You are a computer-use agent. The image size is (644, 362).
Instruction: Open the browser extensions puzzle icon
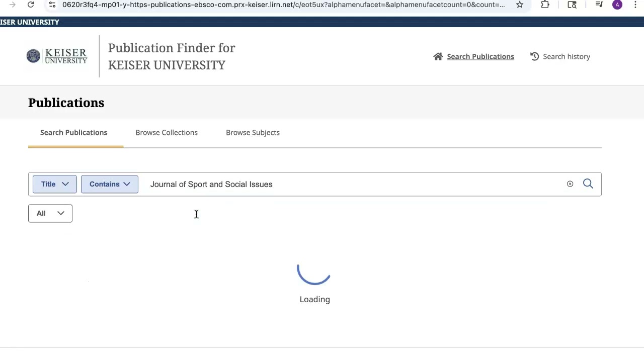point(545,5)
